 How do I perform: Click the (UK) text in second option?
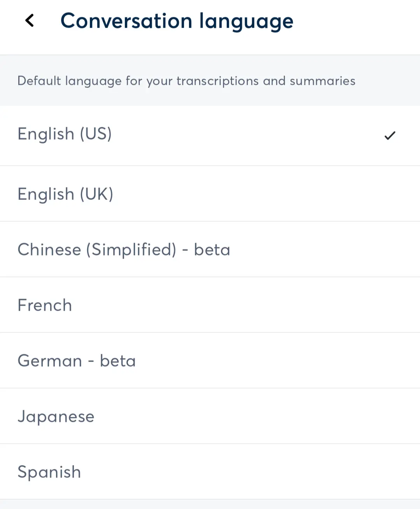96,194
